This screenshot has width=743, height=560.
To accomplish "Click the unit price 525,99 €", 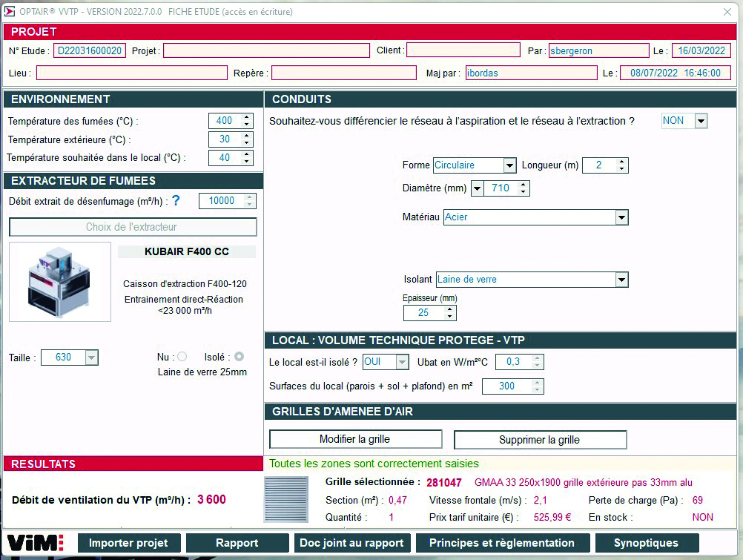I will coord(552,517).
